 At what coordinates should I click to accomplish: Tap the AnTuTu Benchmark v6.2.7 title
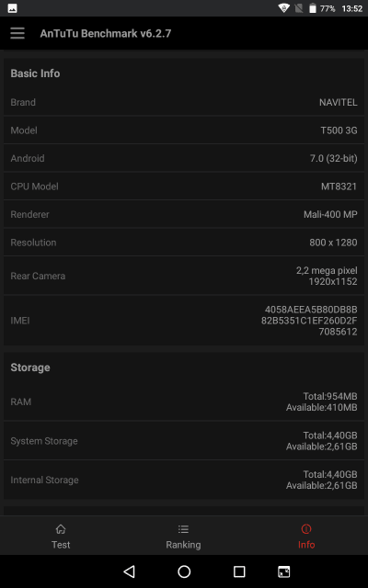click(x=106, y=33)
